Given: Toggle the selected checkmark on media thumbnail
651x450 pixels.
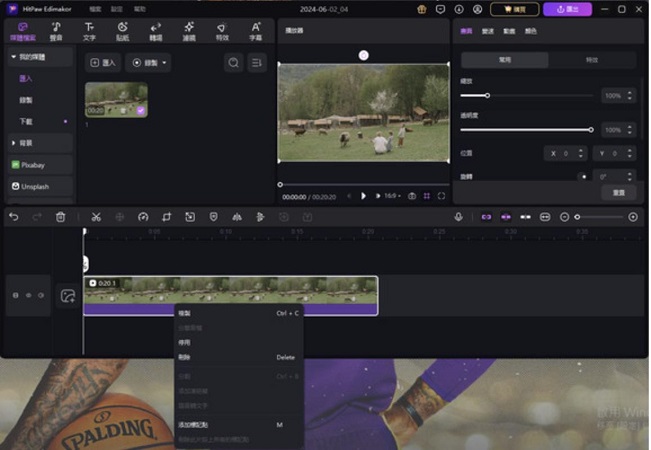Looking at the screenshot, I should [140, 110].
